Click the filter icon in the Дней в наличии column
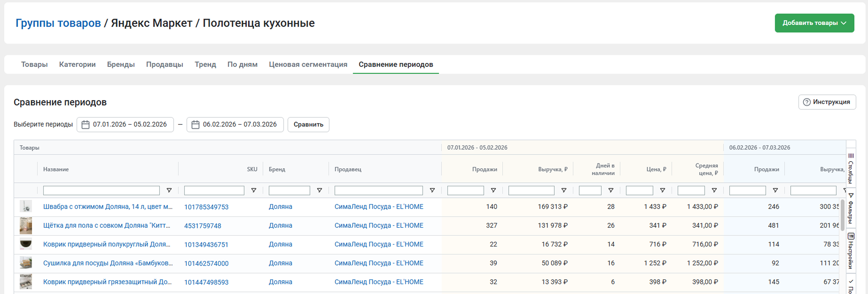Viewport: 868px width, 294px height. coord(610,191)
